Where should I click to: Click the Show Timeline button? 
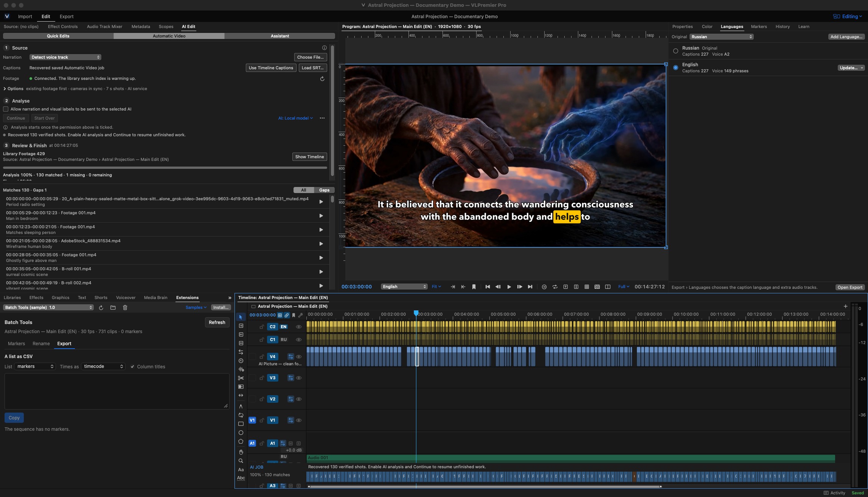pyautogui.click(x=309, y=157)
